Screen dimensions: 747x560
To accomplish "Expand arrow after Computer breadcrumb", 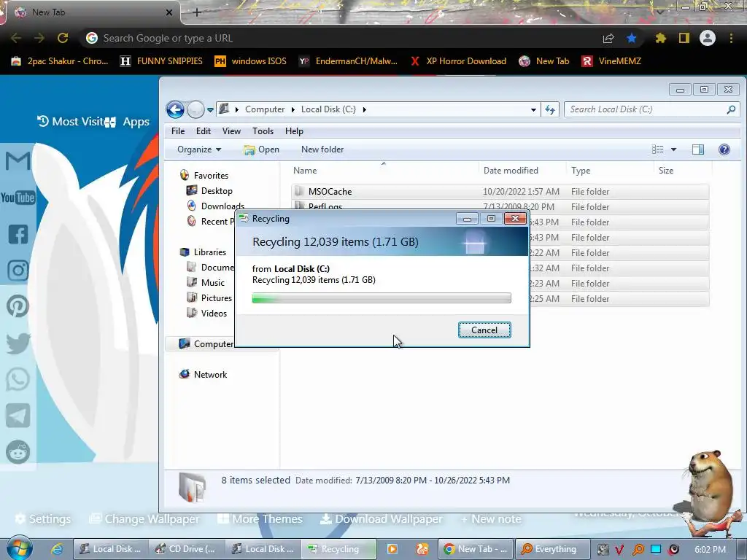I will coord(293,109).
